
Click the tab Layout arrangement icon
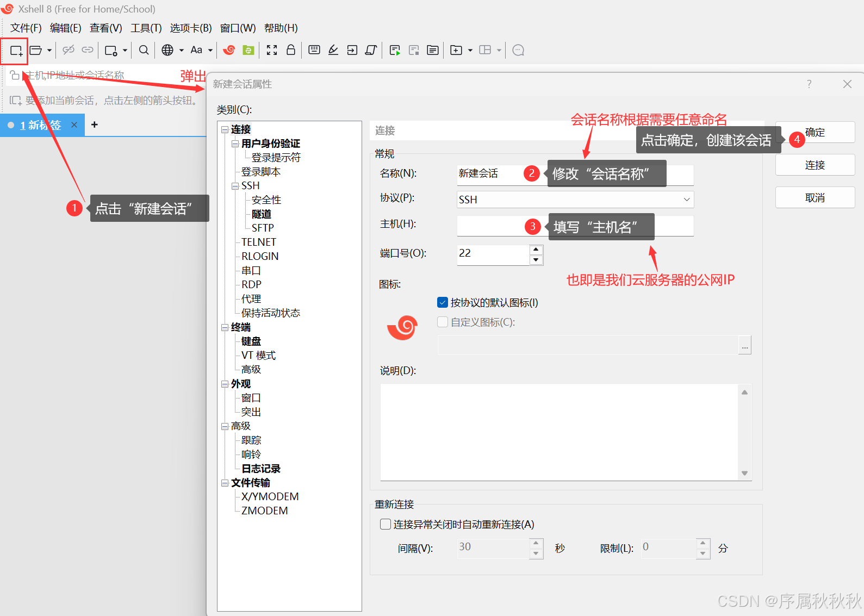[485, 50]
